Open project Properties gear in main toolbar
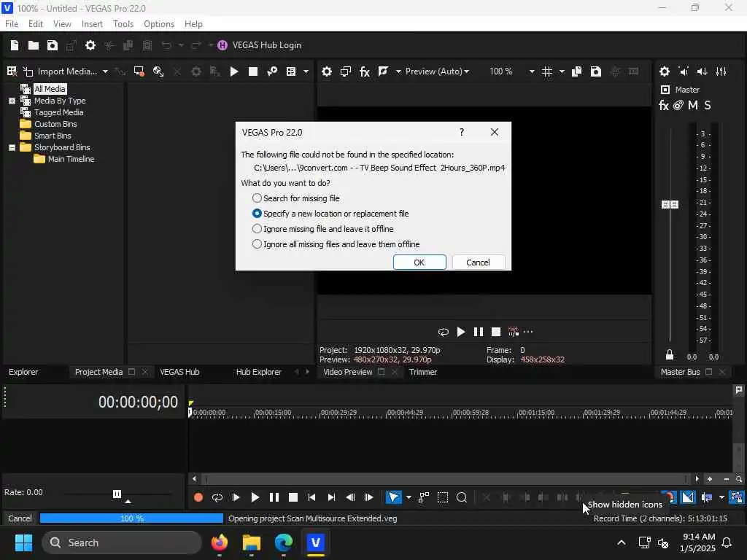This screenshot has height=560, width=747. point(90,45)
